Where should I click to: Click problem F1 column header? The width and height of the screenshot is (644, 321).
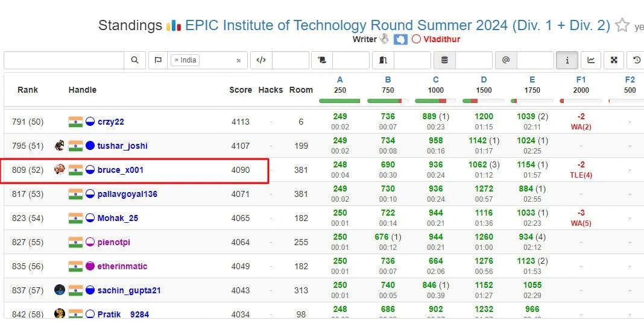581,80
